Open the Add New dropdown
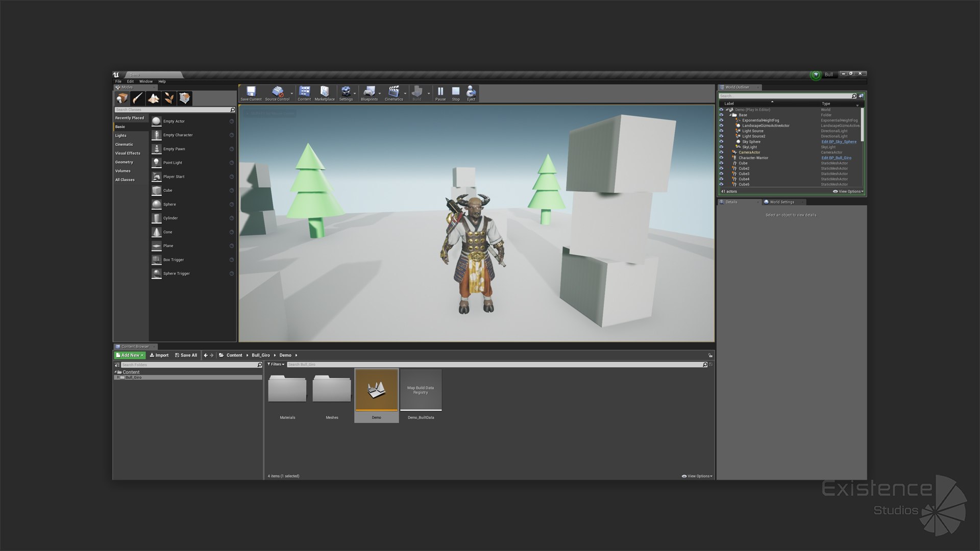Viewport: 980px width, 551px height. coord(130,355)
